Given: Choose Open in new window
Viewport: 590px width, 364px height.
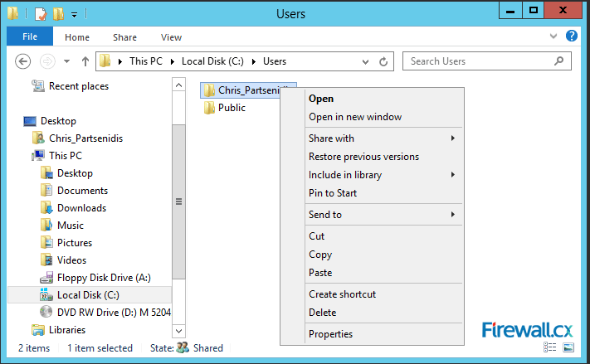Looking at the screenshot, I should [384, 117].
